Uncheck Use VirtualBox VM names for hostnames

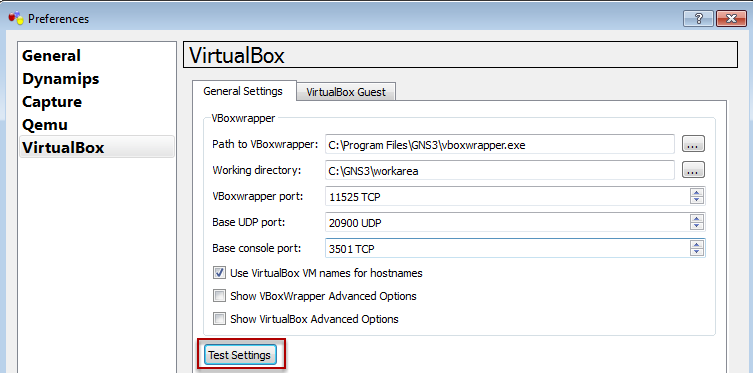tap(219, 273)
